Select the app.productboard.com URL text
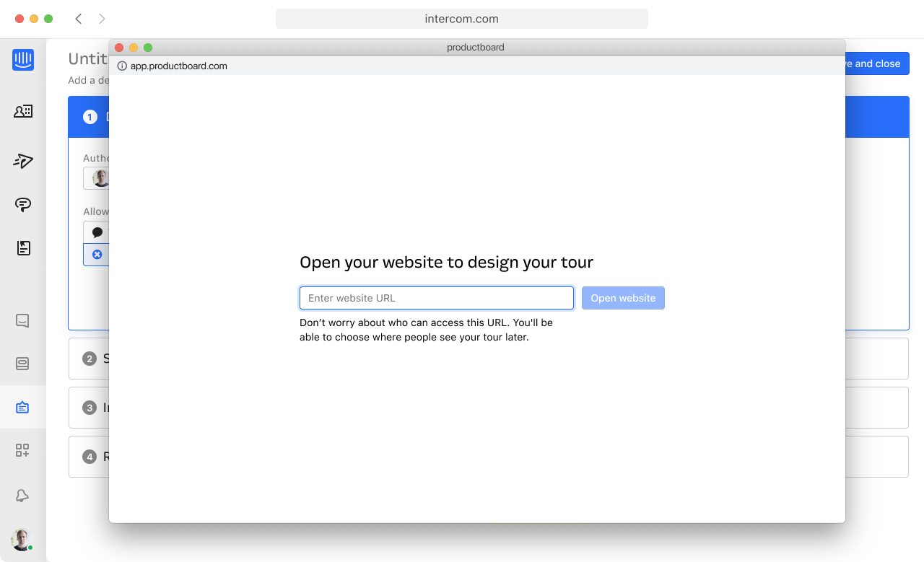The width and height of the screenshot is (924, 562). click(x=179, y=66)
